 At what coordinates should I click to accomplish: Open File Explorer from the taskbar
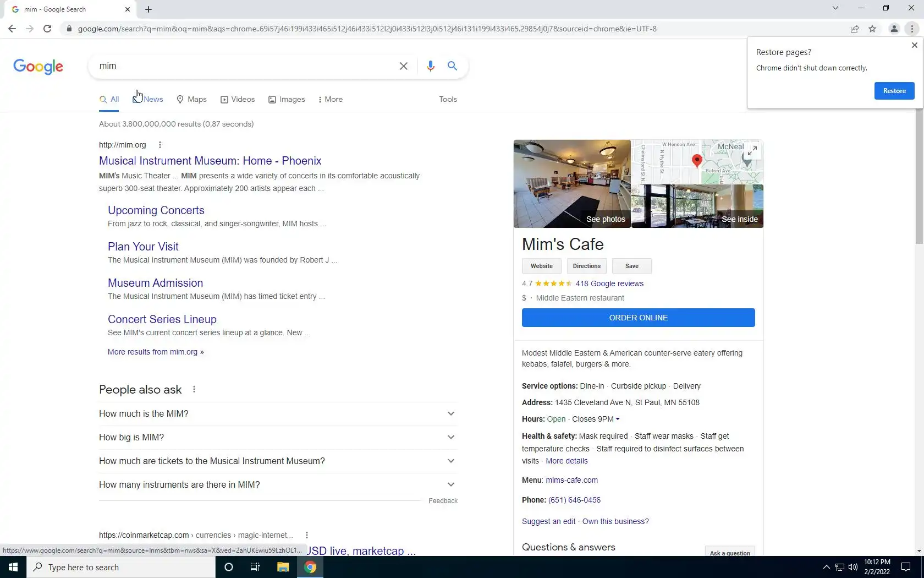[x=283, y=567]
